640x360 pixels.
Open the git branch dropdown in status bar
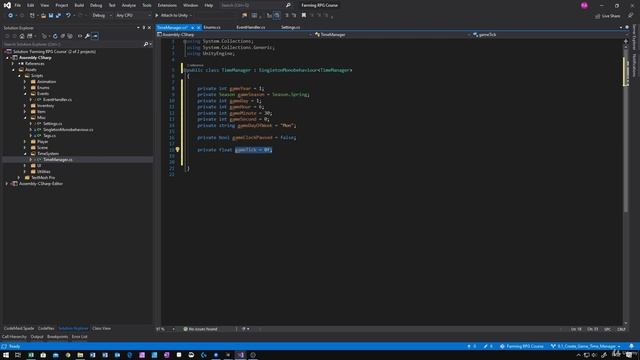pyautogui.click(x=586, y=346)
